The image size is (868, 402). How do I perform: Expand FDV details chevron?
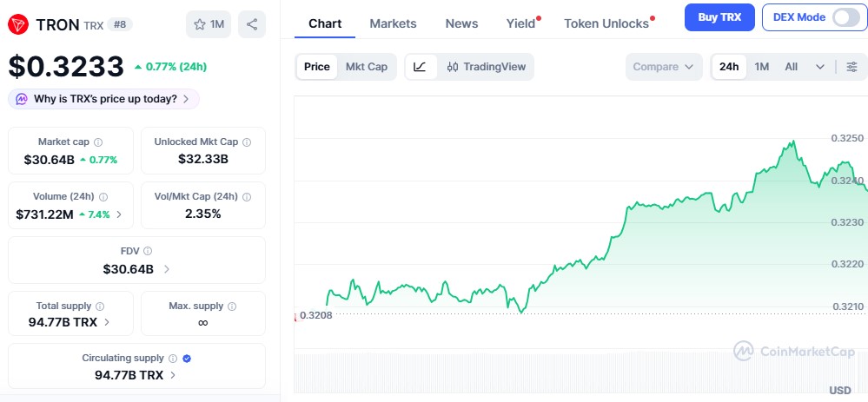click(167, 269)
